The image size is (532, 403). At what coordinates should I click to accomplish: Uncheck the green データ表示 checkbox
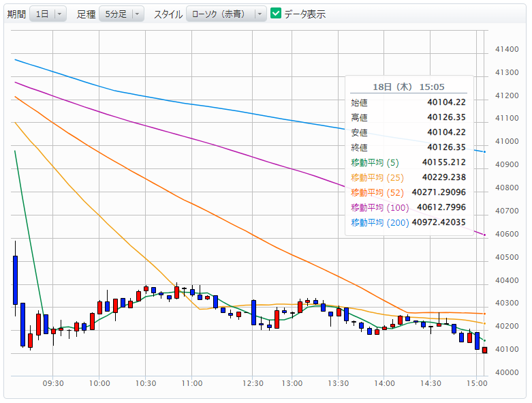(276, 14)
